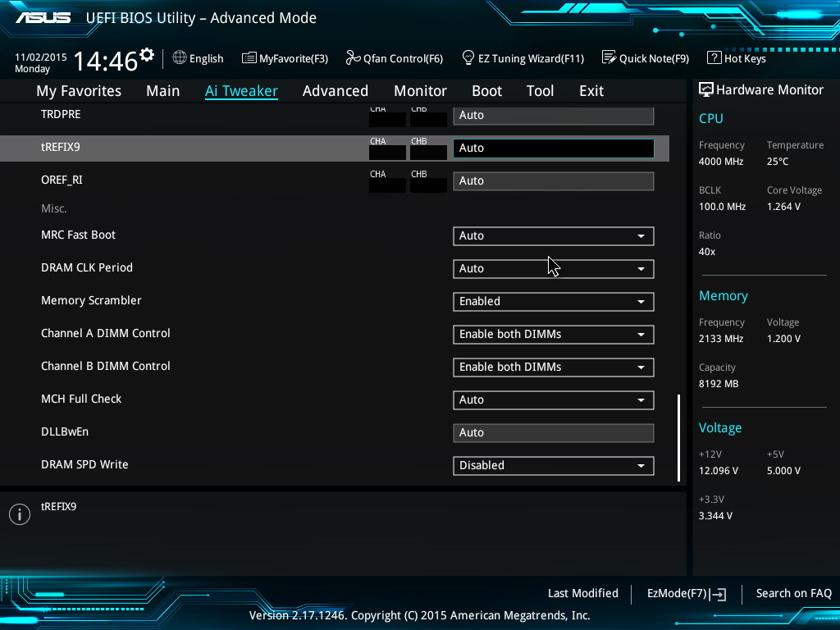Open Qfan Control fan icon
Screen dimensions: 840x630
click(x=353, y=58)
